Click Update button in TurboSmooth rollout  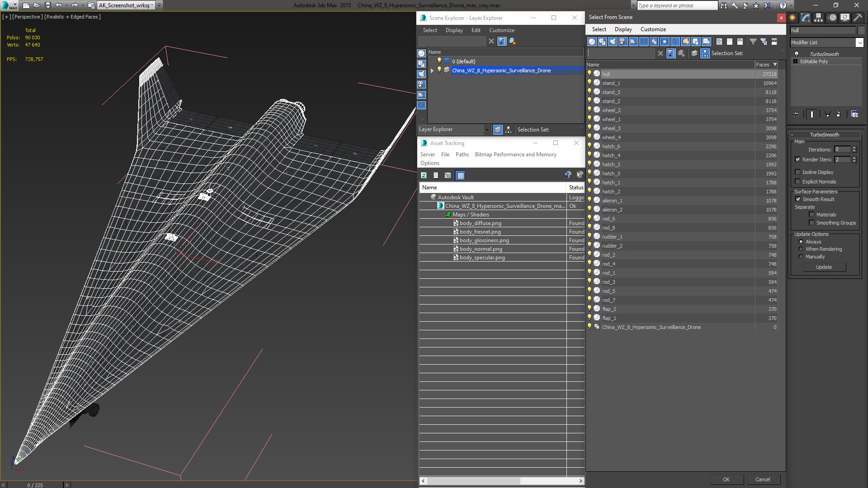824,267
